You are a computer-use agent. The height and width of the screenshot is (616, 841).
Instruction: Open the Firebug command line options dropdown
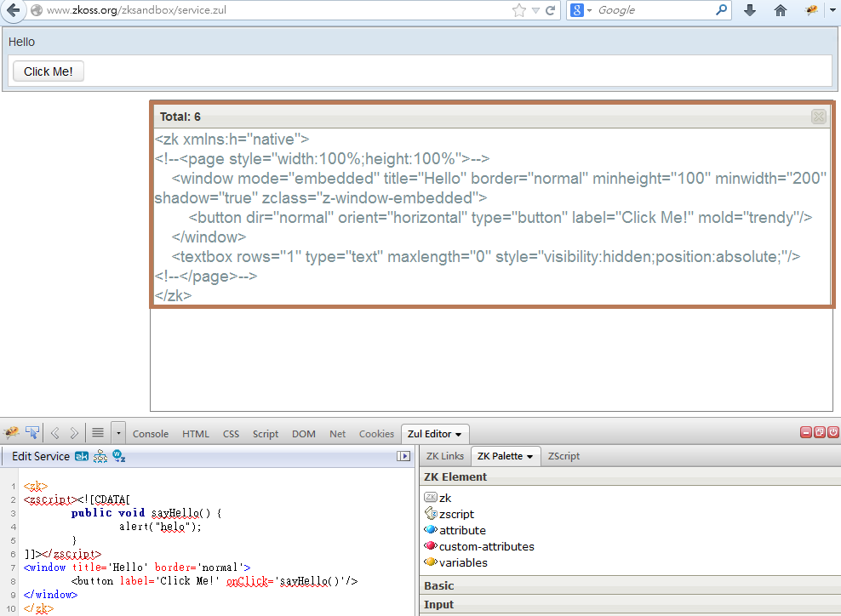point(118,433)
